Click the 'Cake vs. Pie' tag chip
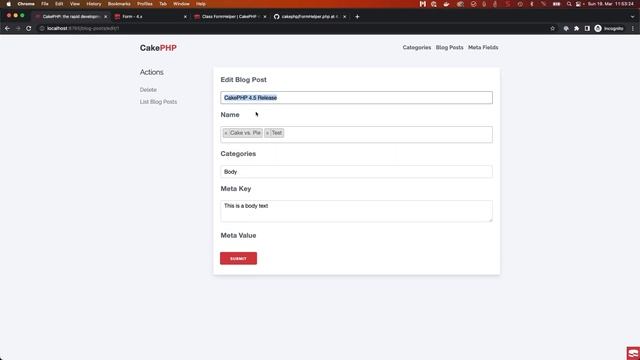640x360 pixels. [243, 133]
